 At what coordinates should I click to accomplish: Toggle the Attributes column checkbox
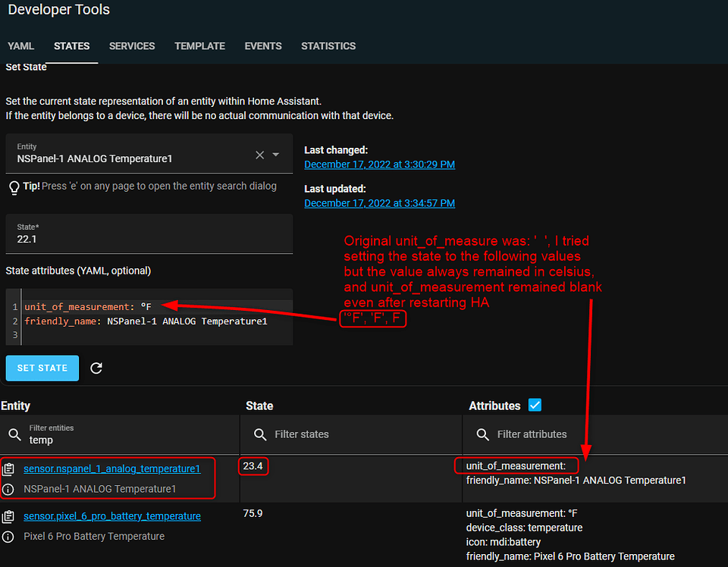[x=535, y=406]
